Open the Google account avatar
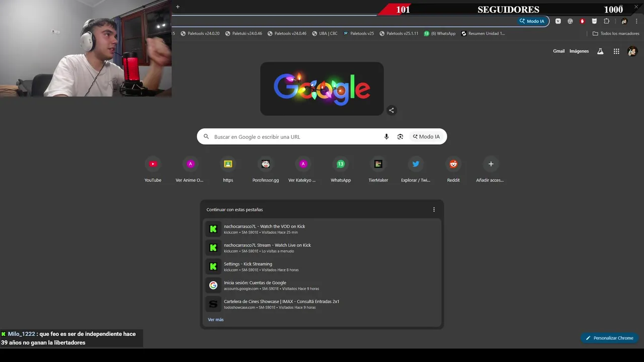Viewport: 644px width, 362px height. click(632, 51)
